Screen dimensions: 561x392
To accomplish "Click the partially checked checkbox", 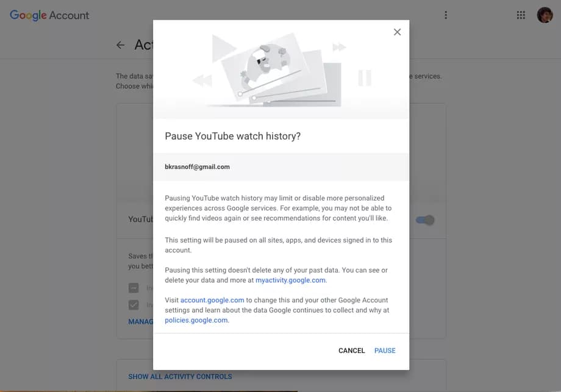I will tap(134, 288).
